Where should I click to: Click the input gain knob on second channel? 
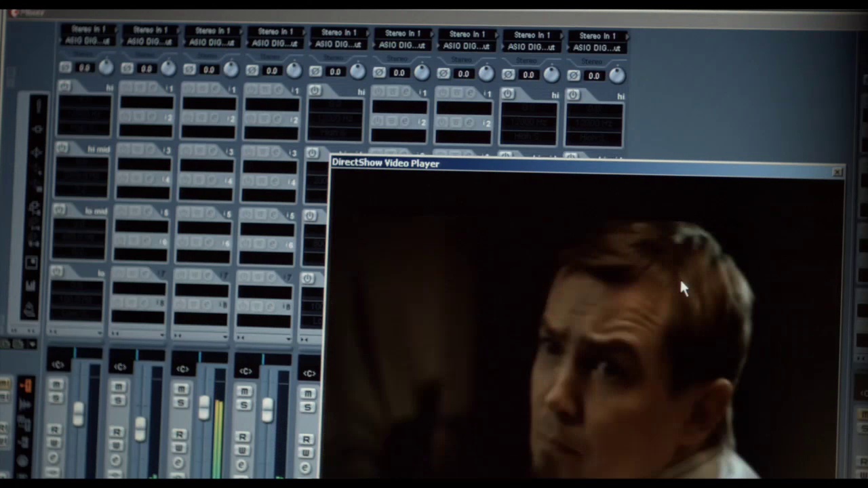pos(167,68)
